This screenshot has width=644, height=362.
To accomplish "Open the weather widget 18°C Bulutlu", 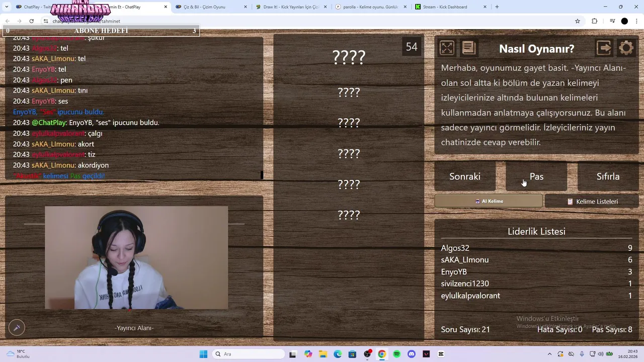I will coord(19,354).
